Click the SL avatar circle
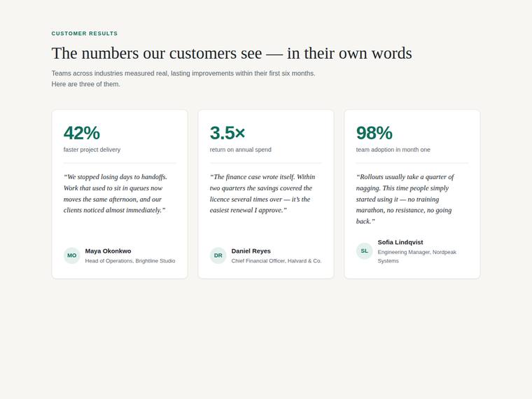 click(x=365, y=251)
